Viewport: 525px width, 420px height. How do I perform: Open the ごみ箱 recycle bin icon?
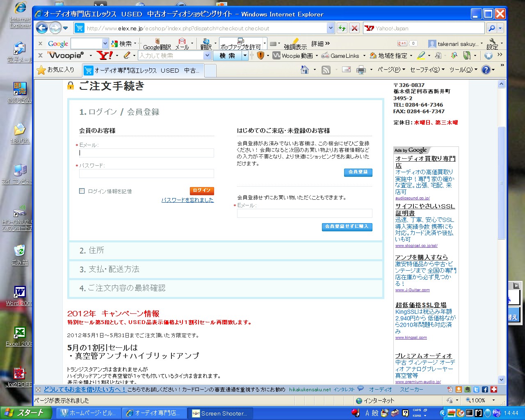19,255
